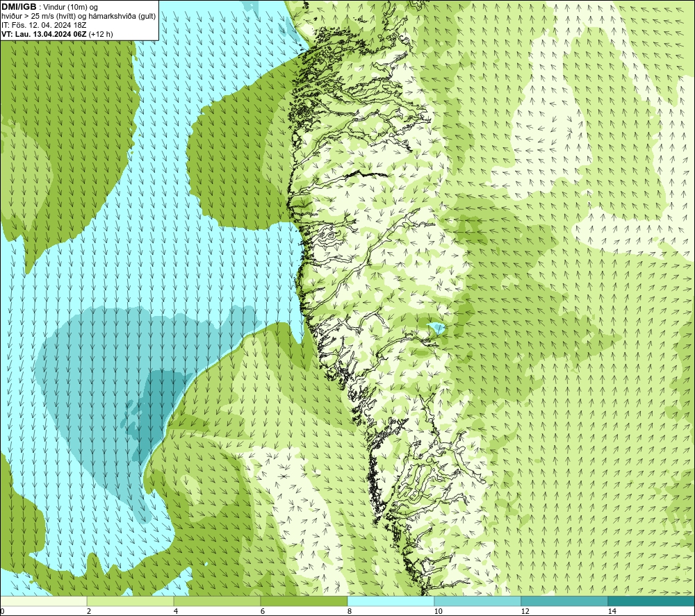Click the small cyan lake patch inland
The height and width of the screenshot is (616, 695).
(x=436, y=328)
